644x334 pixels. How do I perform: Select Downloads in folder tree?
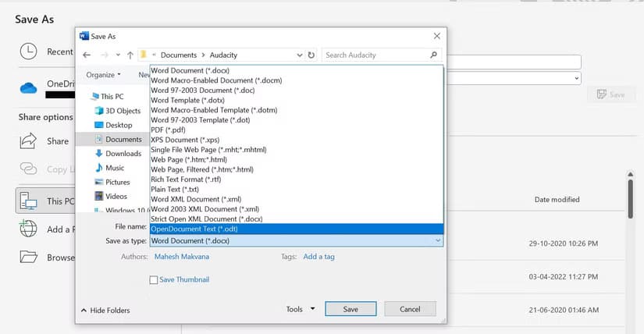tap(119, 154)
